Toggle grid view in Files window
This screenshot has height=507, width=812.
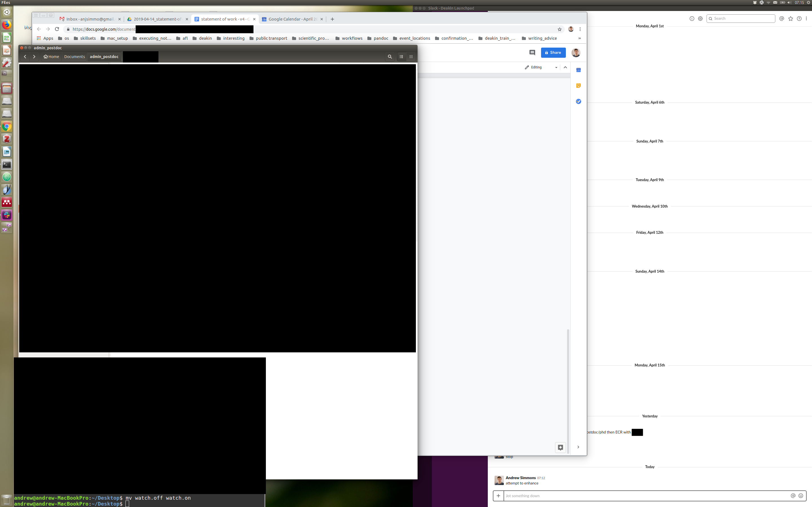point(411,57)
